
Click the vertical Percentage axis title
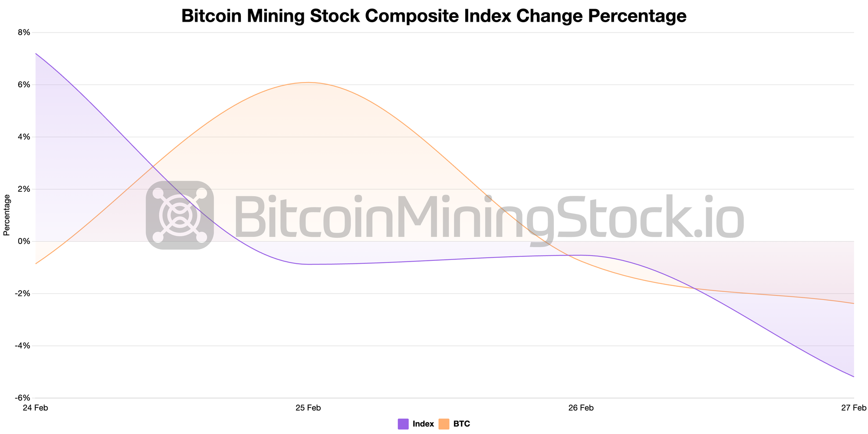(x=7, y=215)
